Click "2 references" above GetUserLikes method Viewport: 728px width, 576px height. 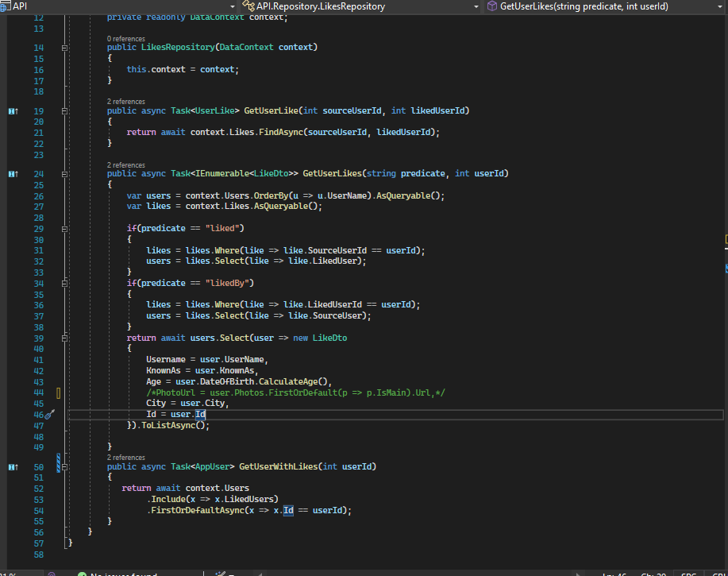tap(126, 165)
